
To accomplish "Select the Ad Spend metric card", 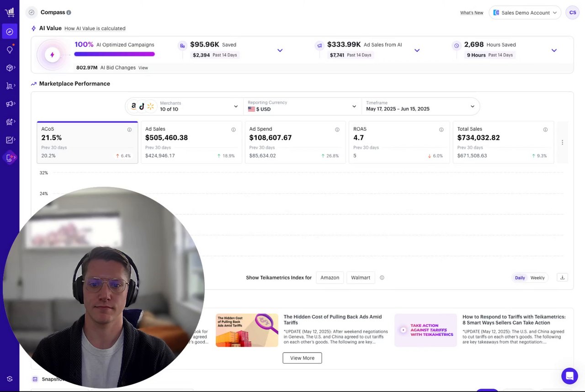I will pos(295,142).
